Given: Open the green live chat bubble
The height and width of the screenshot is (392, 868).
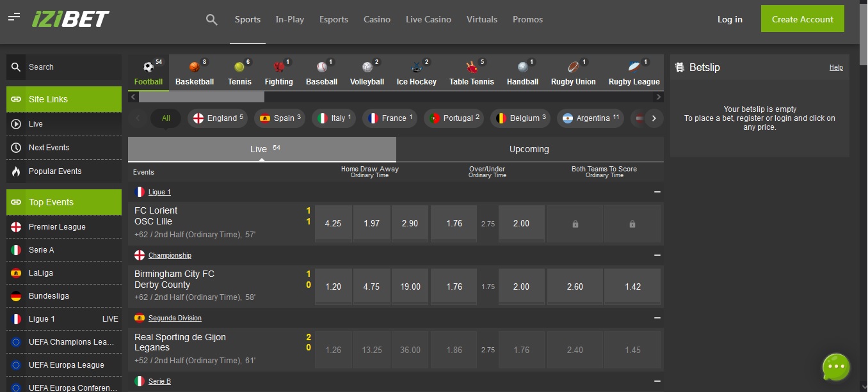Looking at the screenshot, I should coord(836,367).
